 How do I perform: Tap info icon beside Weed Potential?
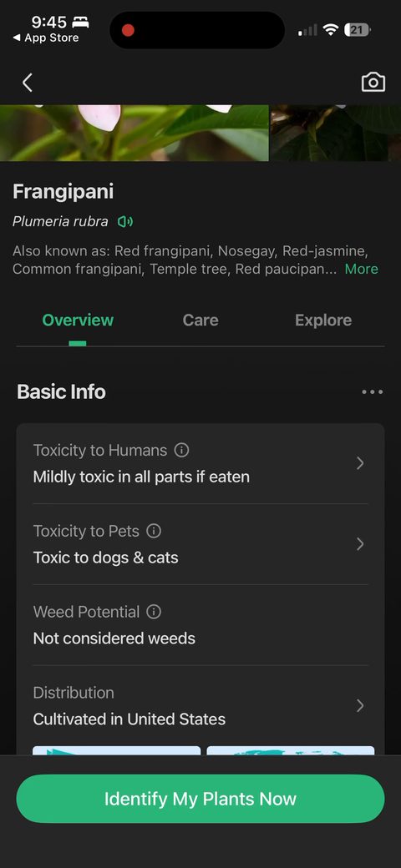(154, 612)
